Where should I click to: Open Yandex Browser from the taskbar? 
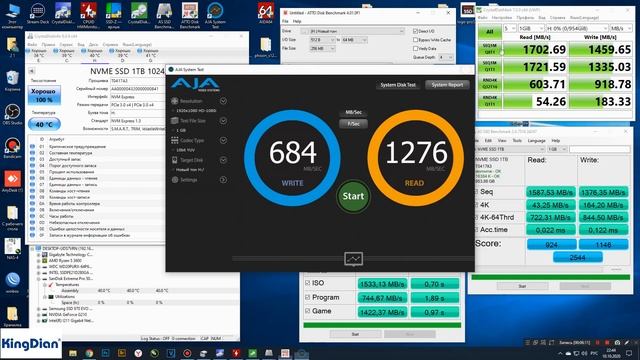(x=138, y=353)
